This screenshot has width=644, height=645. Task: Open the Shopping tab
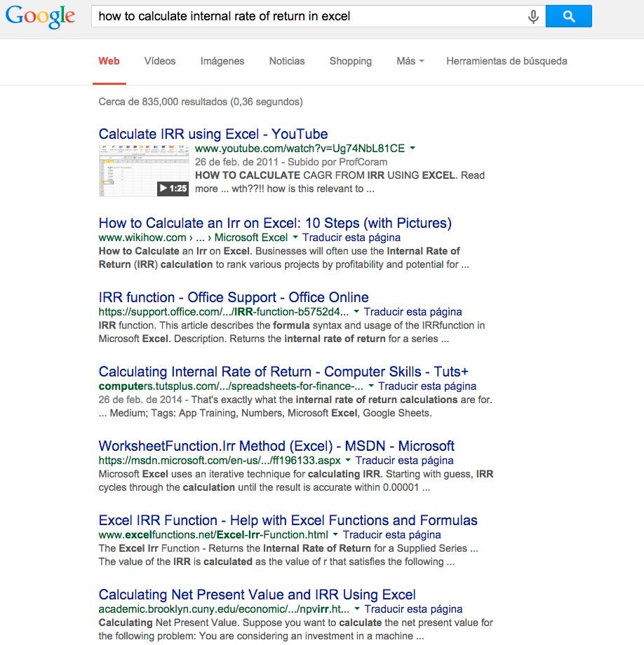350,61
